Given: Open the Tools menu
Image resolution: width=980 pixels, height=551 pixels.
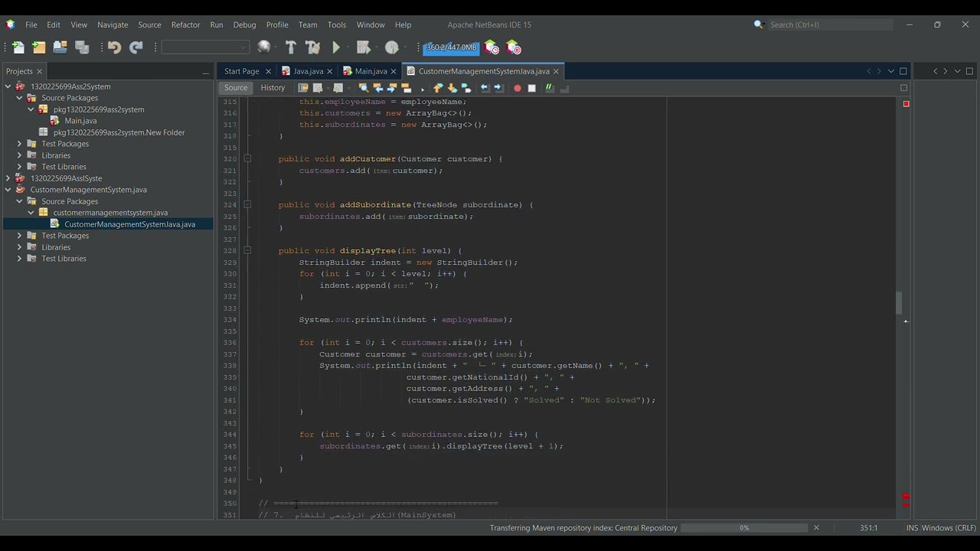Looking at the screenshot, I should click(x=337, y=24).
